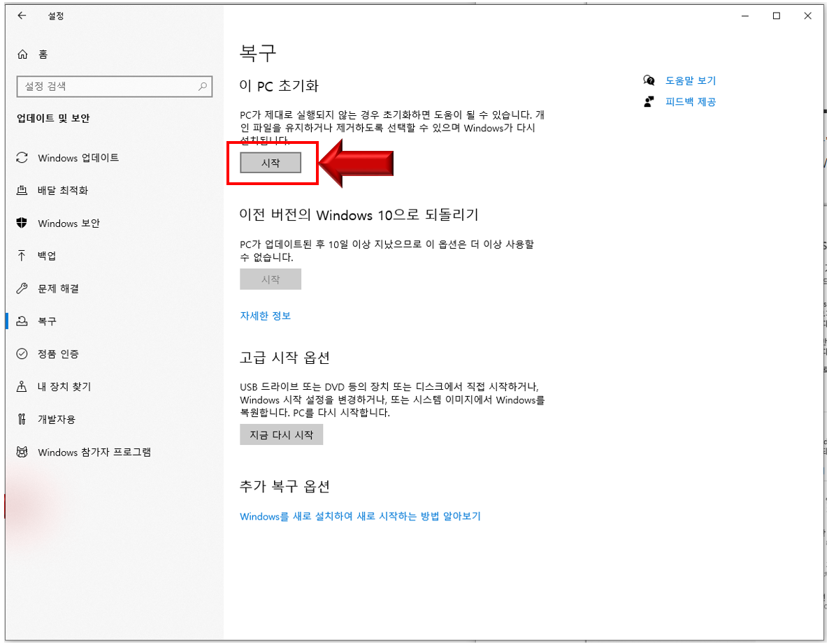Go to 내 장치 찾기 page

pos(114,386)
